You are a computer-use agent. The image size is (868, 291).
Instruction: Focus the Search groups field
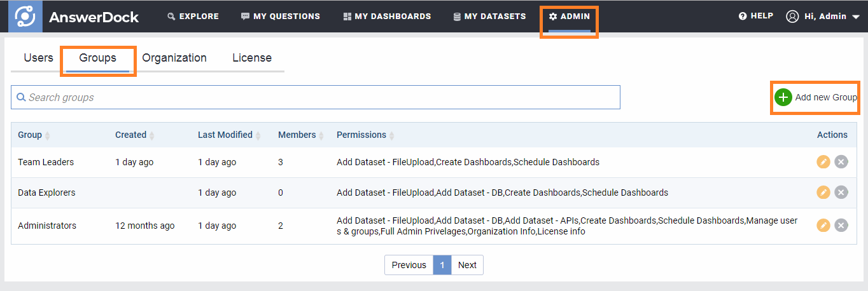point(316,97)
